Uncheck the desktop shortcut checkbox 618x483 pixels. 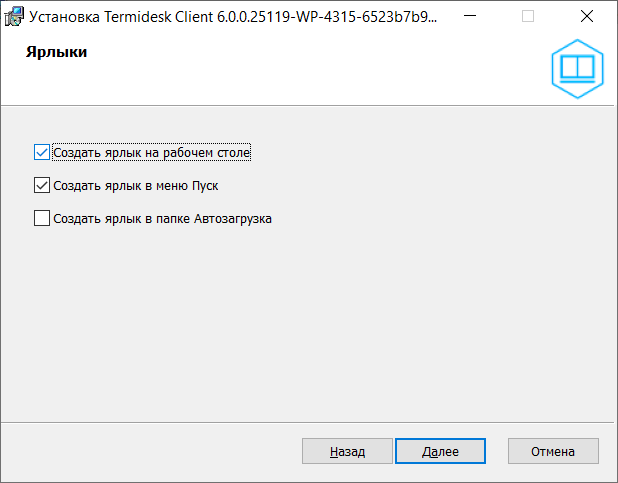[x=41, y=153]
